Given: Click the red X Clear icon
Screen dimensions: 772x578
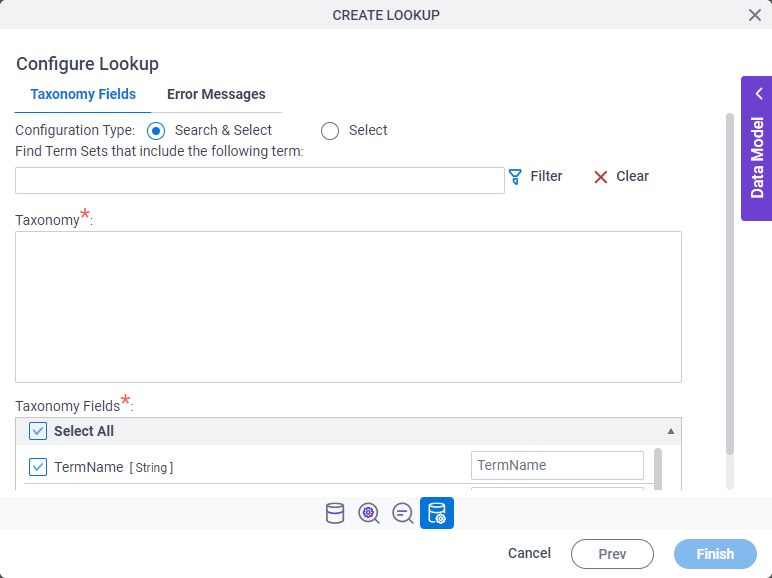Looking at the screenshot, I should tap(601, 177).
